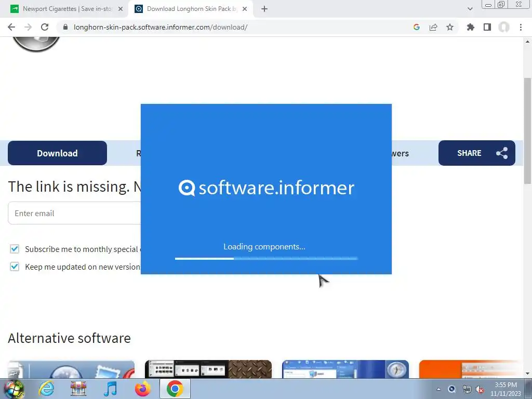Open the music note app on taskbar

coord(110,389)
